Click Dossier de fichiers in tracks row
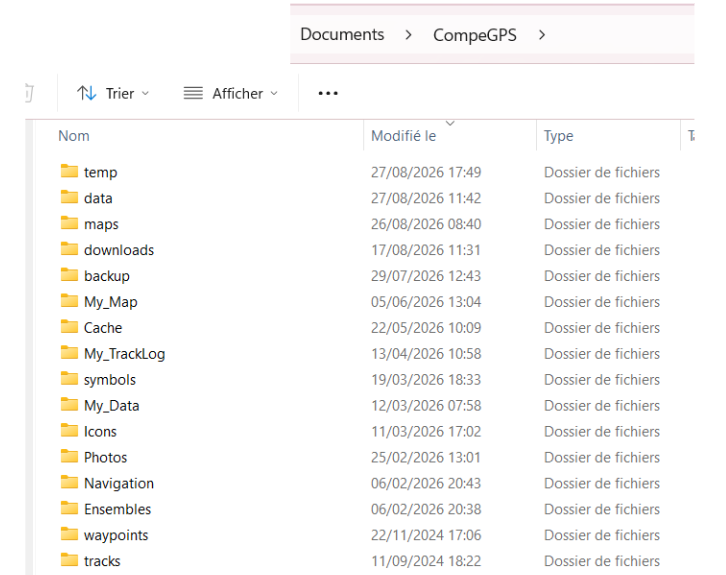726x575 pixels. click(602, 561)
